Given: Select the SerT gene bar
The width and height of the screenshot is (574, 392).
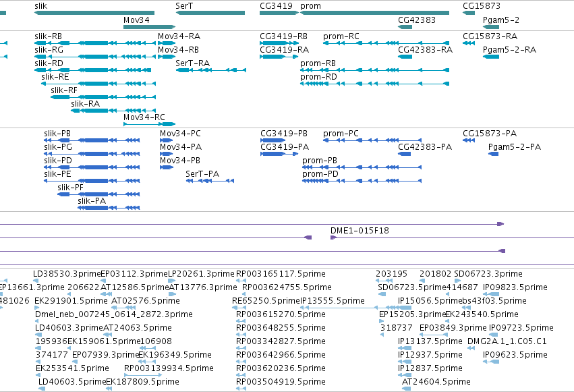Looking at the screenshot, I should (210, 13).
